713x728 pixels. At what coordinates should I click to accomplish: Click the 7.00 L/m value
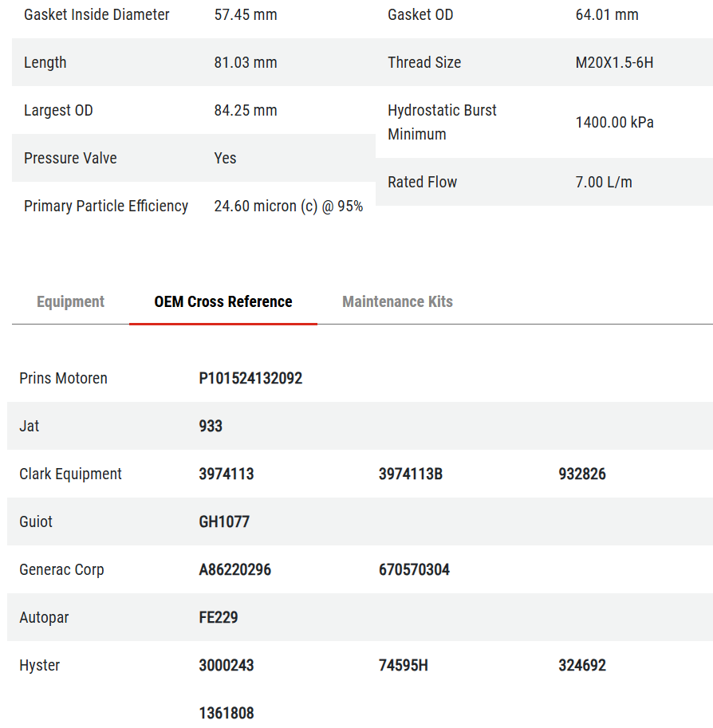[x=604, y=182]
